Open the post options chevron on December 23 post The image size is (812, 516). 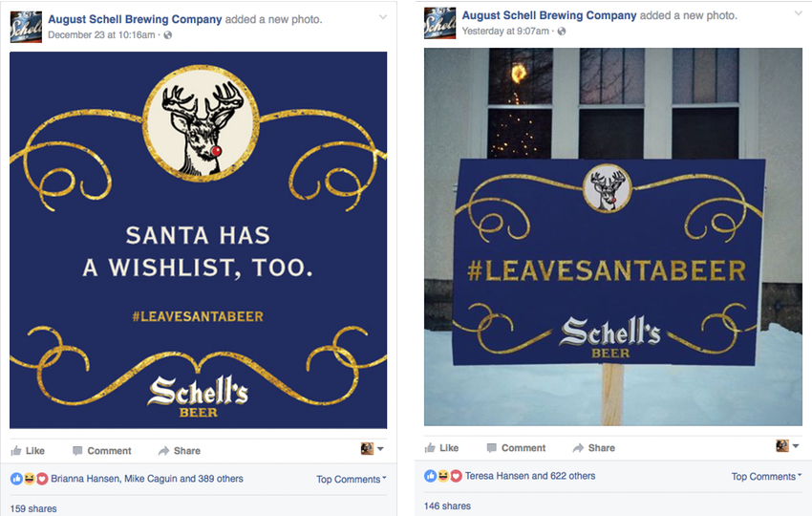(x=383, y=17)
